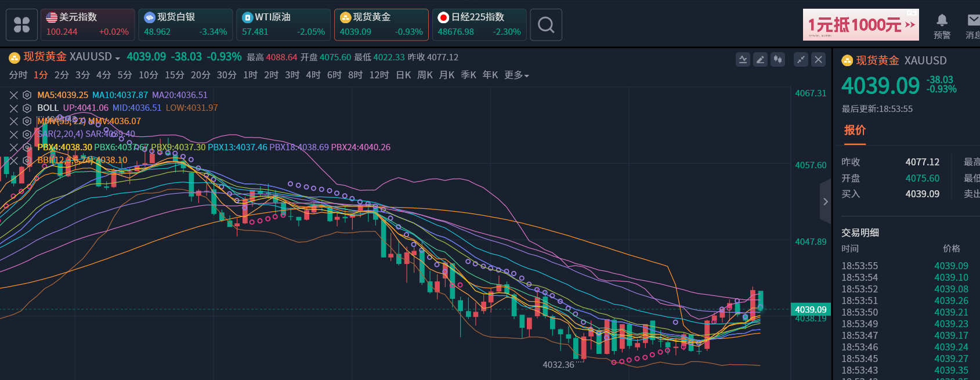Viewport: 980px width, 380px height.
Task: Open the four-square grid menu icon
Action: coord(22,25)
